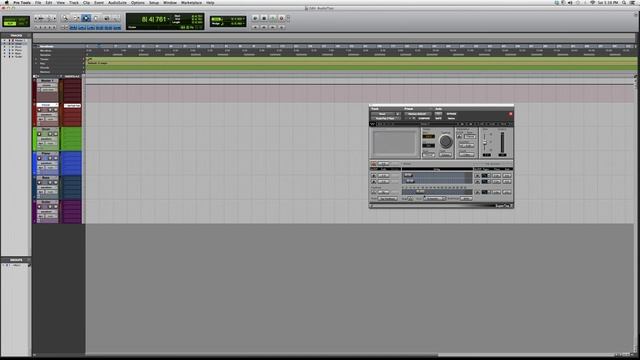Click the main counter display

[154, 19]
